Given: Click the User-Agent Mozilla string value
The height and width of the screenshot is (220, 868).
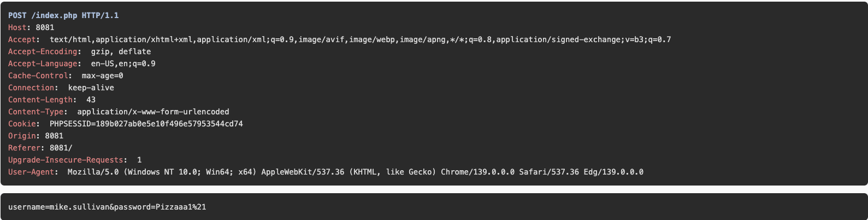Looking at the screenshot, I should click(x=355, y=172).
